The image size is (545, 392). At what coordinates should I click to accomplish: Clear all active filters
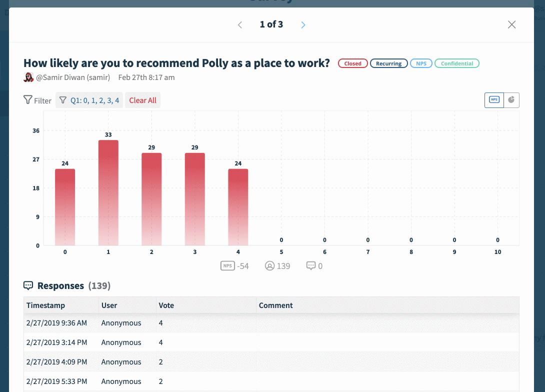[x=143, y=100]
